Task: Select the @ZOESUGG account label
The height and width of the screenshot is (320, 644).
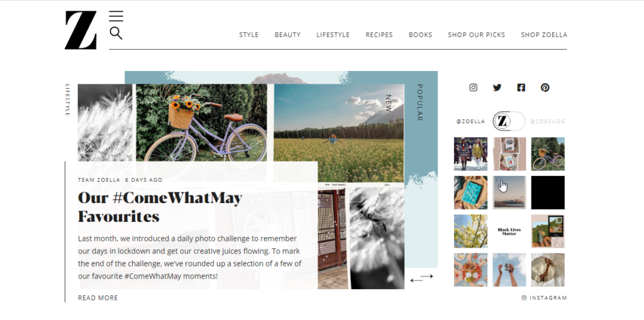Action: [548, 121]
